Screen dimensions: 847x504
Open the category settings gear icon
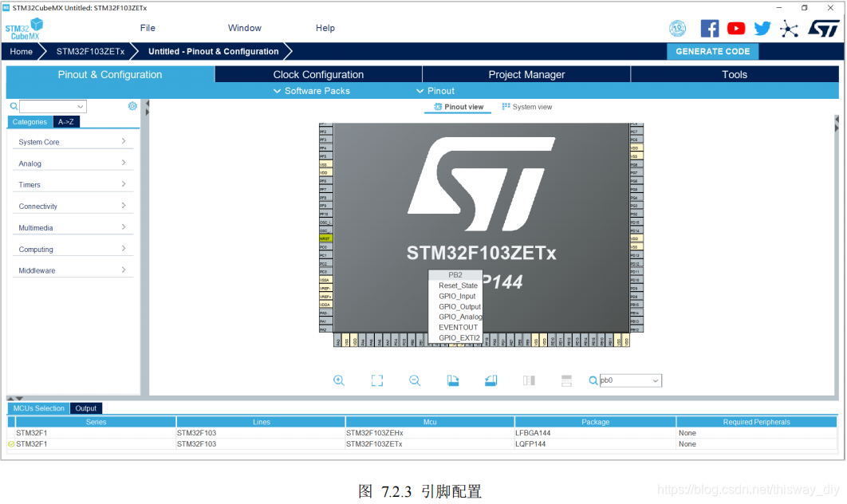tap(132, 106)
